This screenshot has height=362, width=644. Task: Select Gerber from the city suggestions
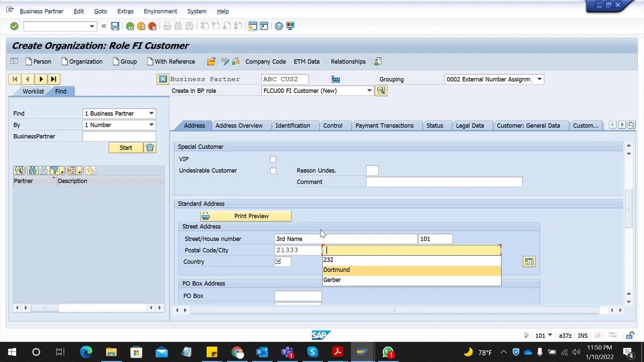412,280
